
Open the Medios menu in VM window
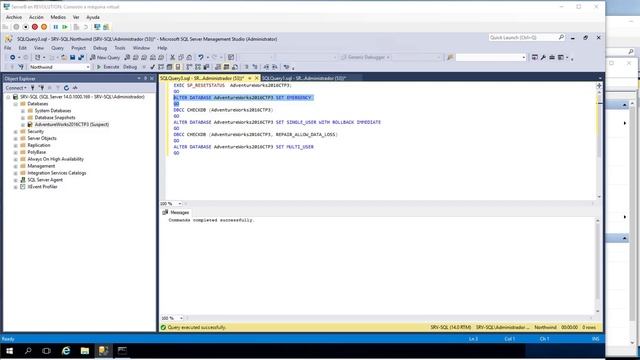[x=58, y=17]
